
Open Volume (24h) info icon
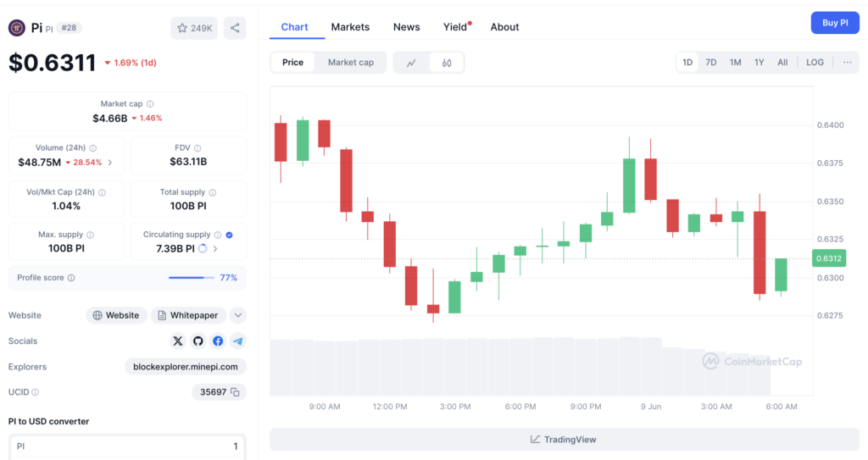(x=93, y=148)
